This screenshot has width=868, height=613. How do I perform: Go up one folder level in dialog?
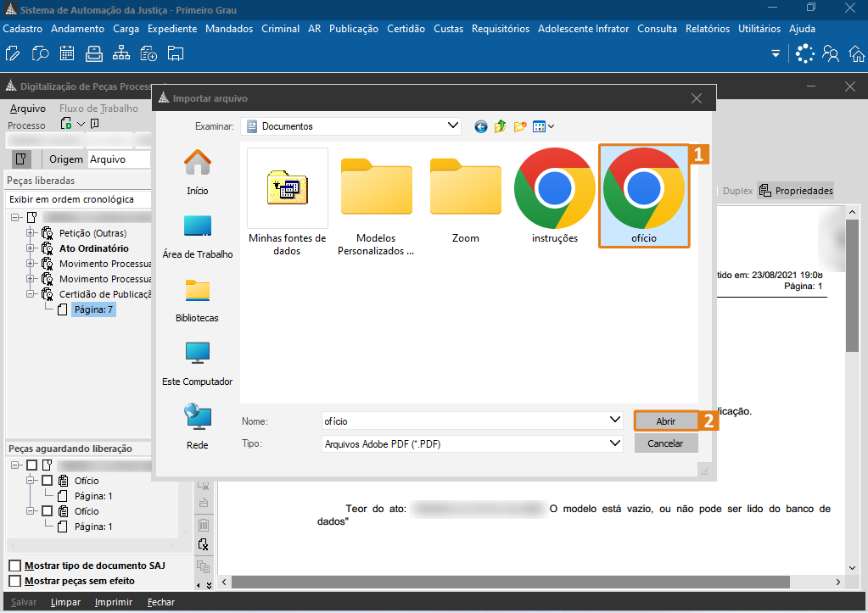point(501,126)
